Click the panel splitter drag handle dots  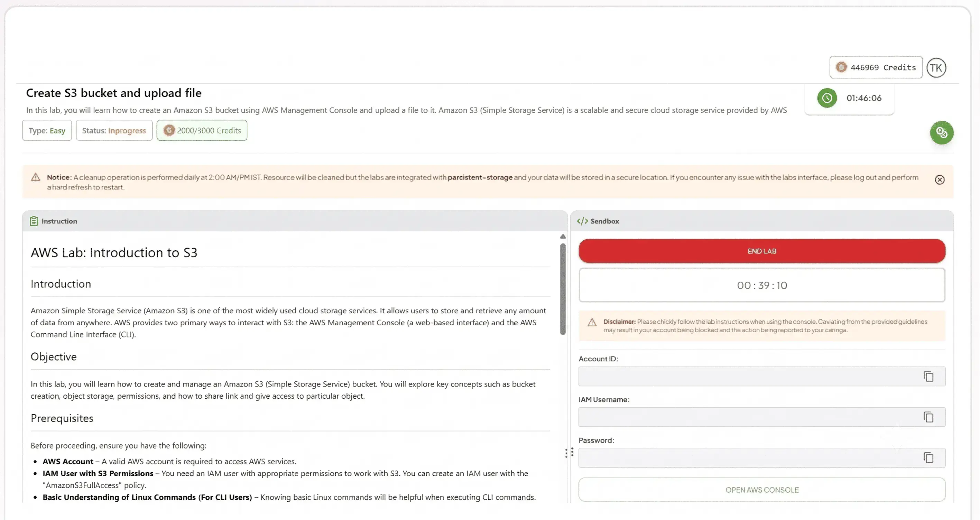(569, 453)
